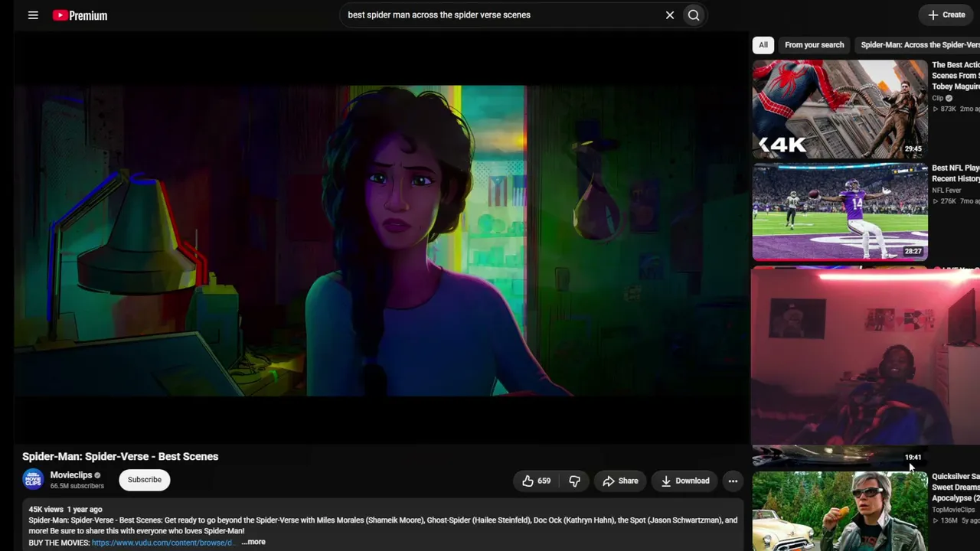Click the magnifier search button

(x=694, y=15)
